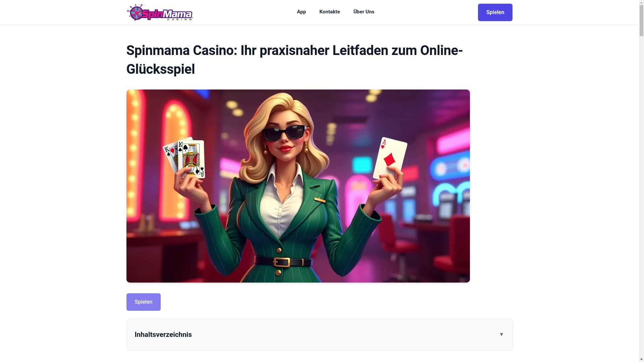Click the spinning wheel in the logo
Screen dimensions: 644x362
136,13
